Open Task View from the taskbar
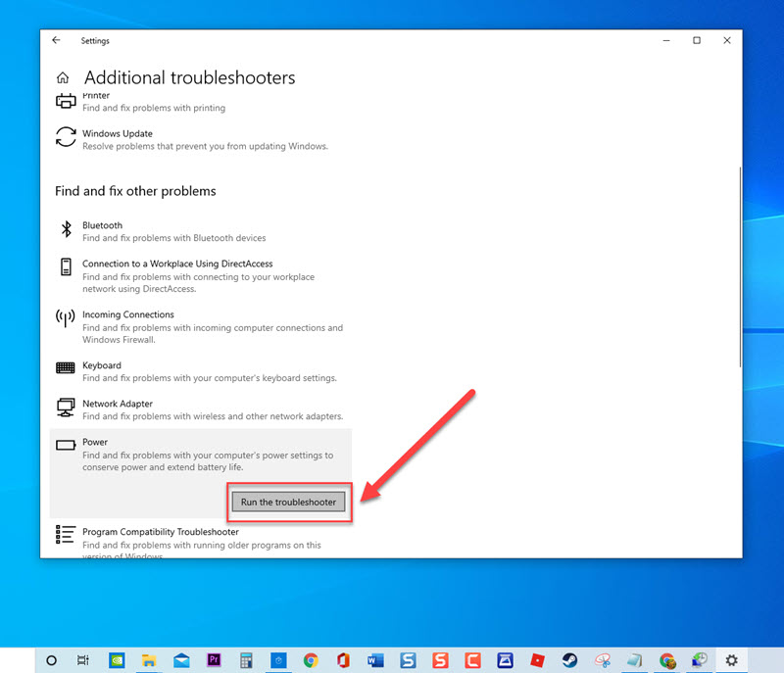This screenshot has height=673, width=784. click(x=83, y=660)
